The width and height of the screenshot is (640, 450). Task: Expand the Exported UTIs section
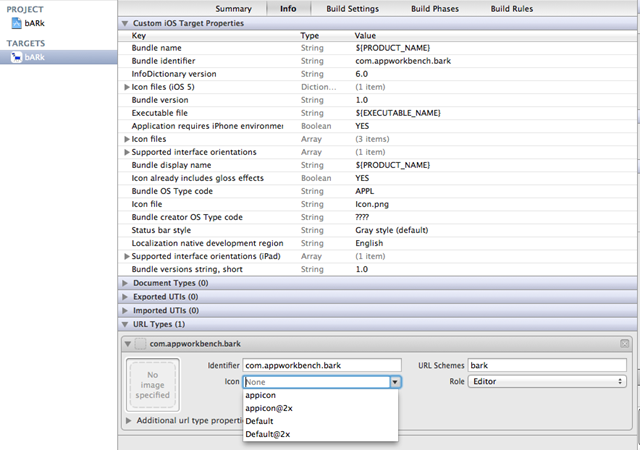point(125,297)
